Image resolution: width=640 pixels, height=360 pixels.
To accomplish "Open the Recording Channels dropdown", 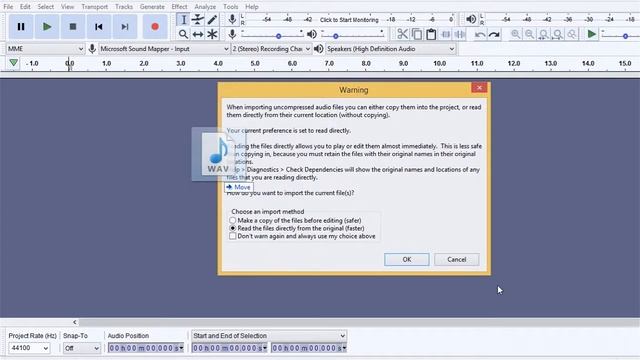I will [271, 49].
